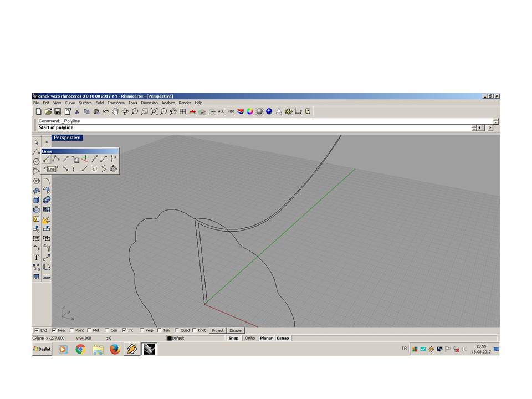Click the Default layer color swatch

pos(170,338)
